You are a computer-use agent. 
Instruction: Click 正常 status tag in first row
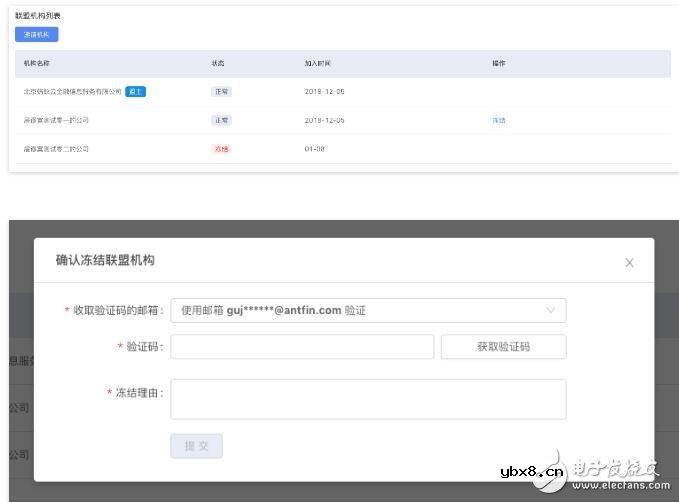[221, 91]
